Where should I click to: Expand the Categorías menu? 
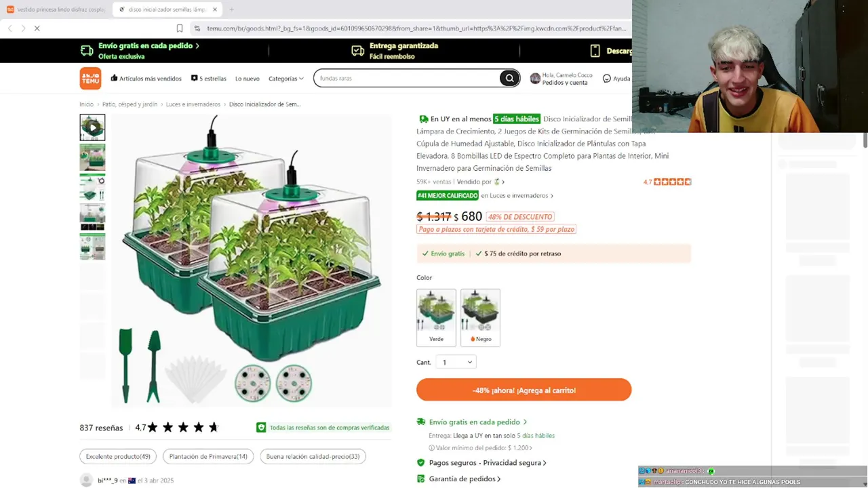(285, 79)
